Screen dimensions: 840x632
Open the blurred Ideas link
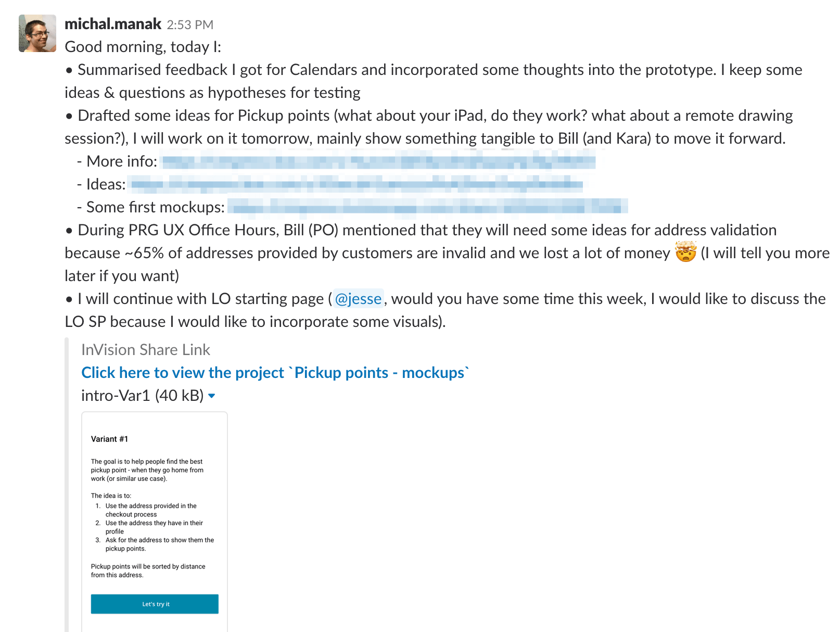[x=357, y=184]
